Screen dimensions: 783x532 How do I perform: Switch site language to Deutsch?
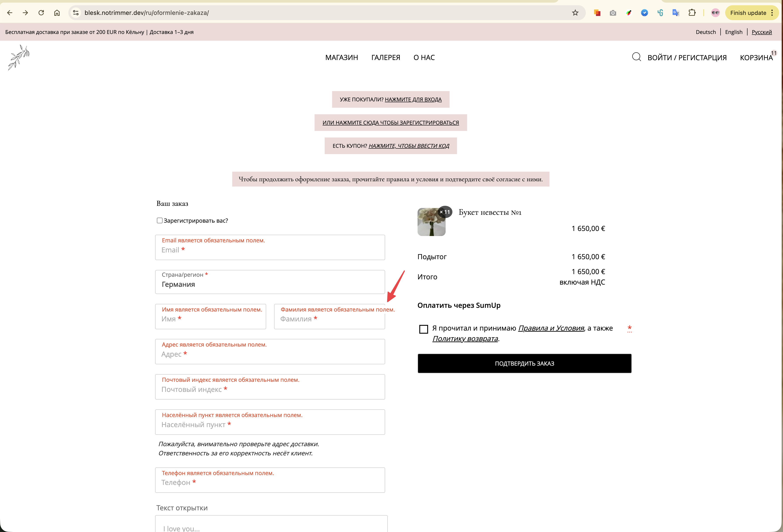(x=705, y=32)
